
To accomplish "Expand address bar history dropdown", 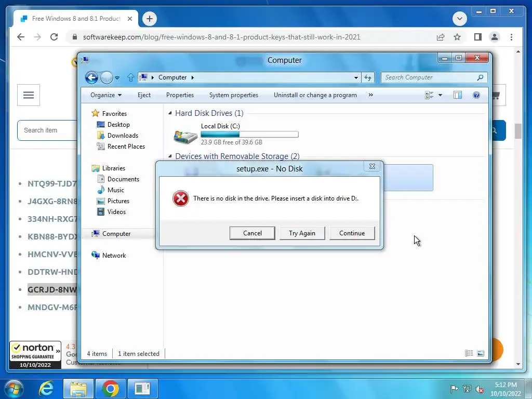I will pyautogui.click(x=356, y=78).
